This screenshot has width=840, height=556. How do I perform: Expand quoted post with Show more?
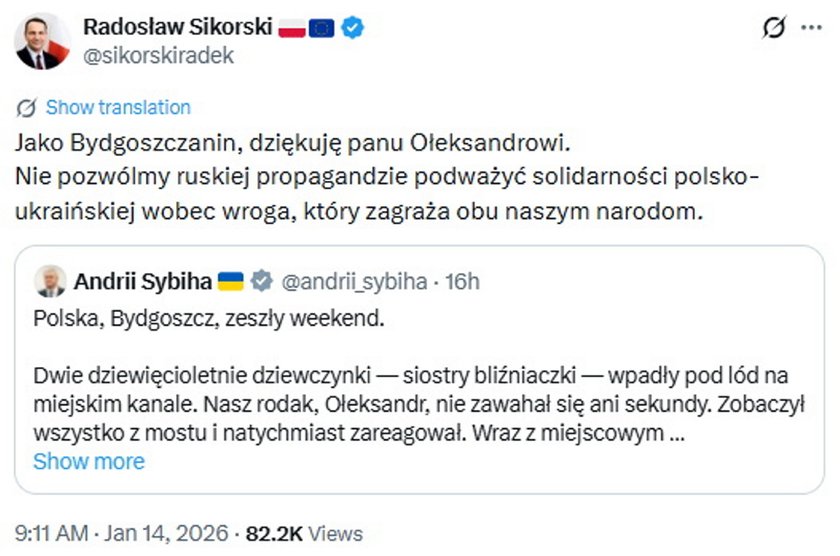[89, 461]
